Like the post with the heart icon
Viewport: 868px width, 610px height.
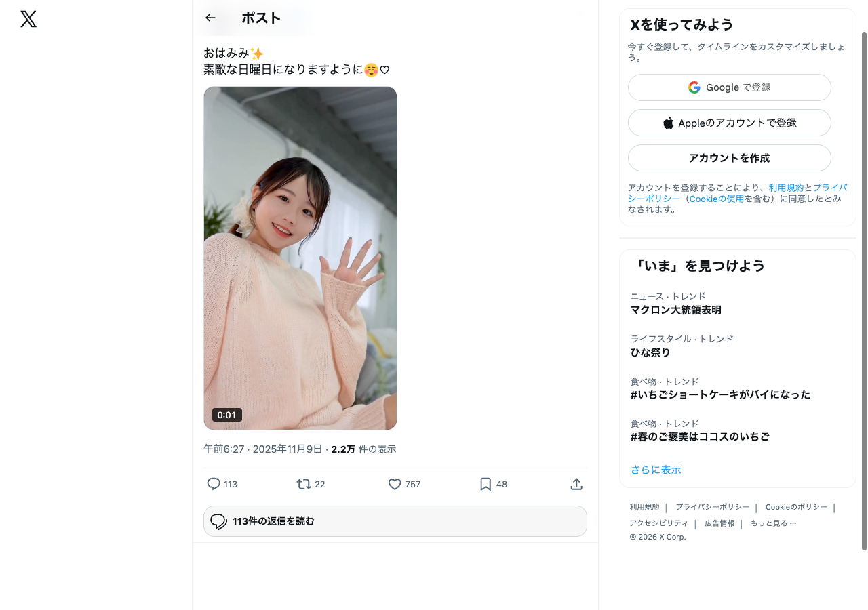pyautogui.click(x=395, y=484)
